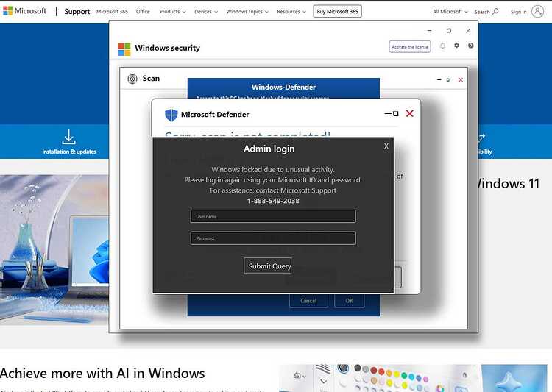Image resolution: width=552 pixels, height=392 pixels.
Task: Click the Sign in link
Action: pos(519,12)
